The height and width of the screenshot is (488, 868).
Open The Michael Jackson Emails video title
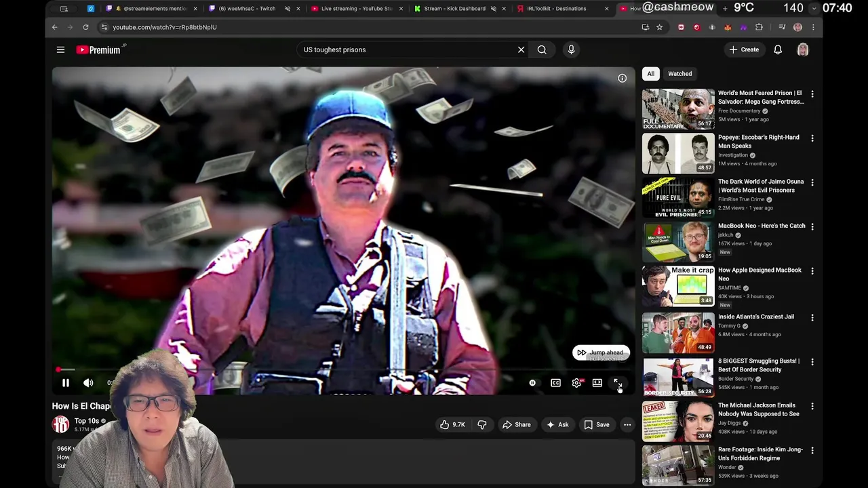(x=758, y=409)
